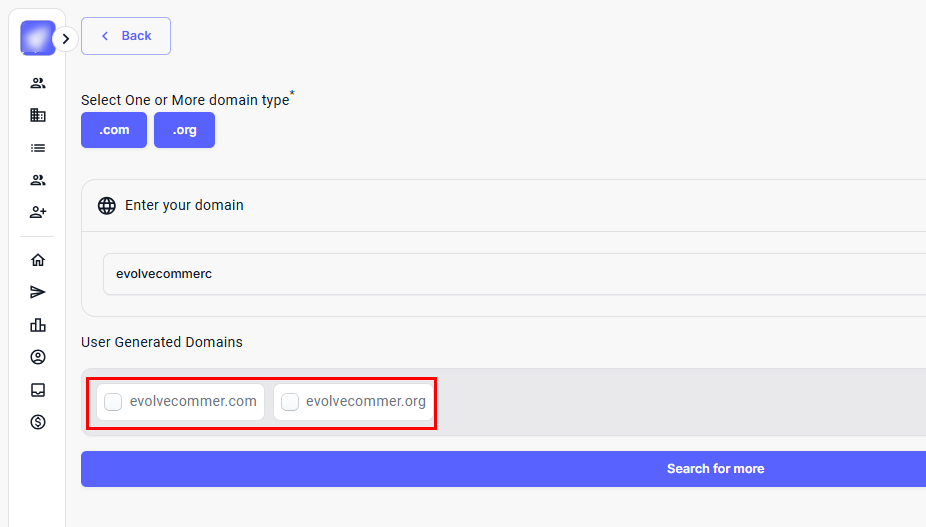Click the add person icon in sidebar
The width and height of the screenshot is (926, 527).
click(x=38, y=212)
